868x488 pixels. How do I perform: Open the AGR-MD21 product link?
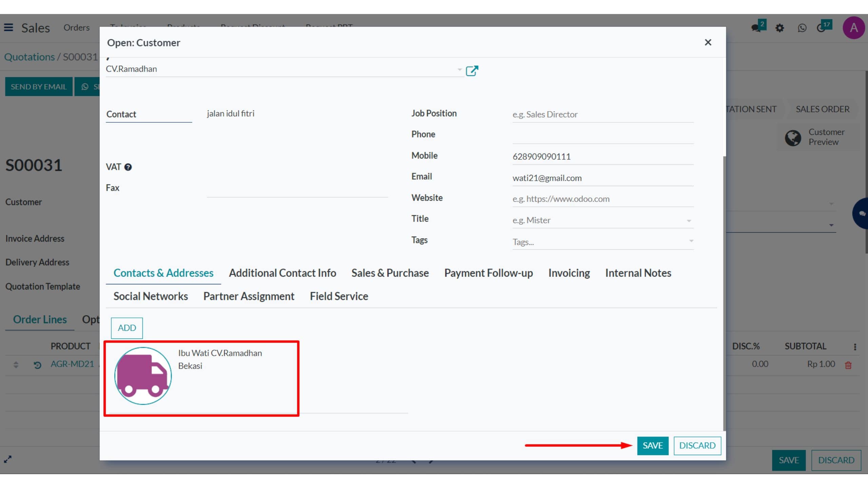[x=72, y=364]
